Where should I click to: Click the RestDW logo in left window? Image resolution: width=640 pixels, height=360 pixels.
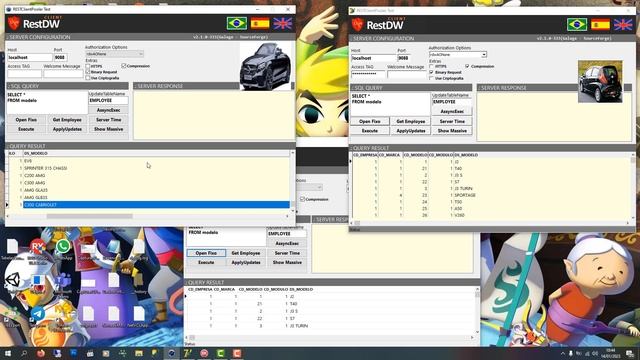tap(34, 23)
